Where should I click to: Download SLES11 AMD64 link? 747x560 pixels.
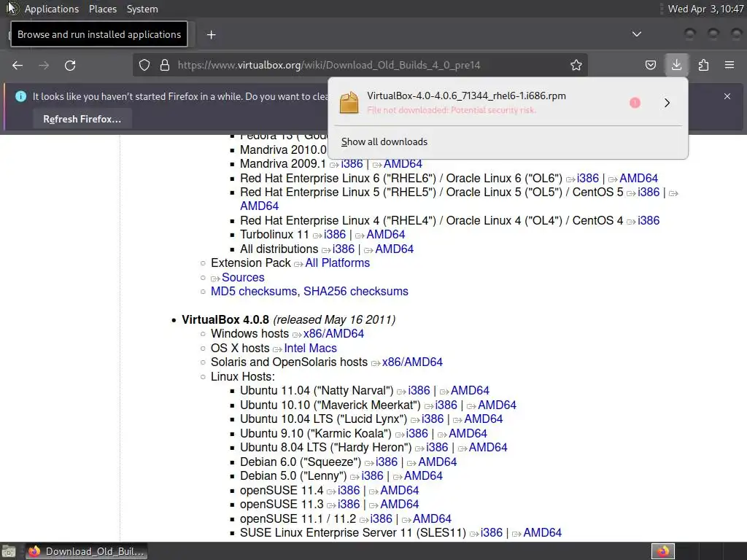coord(543,532)
